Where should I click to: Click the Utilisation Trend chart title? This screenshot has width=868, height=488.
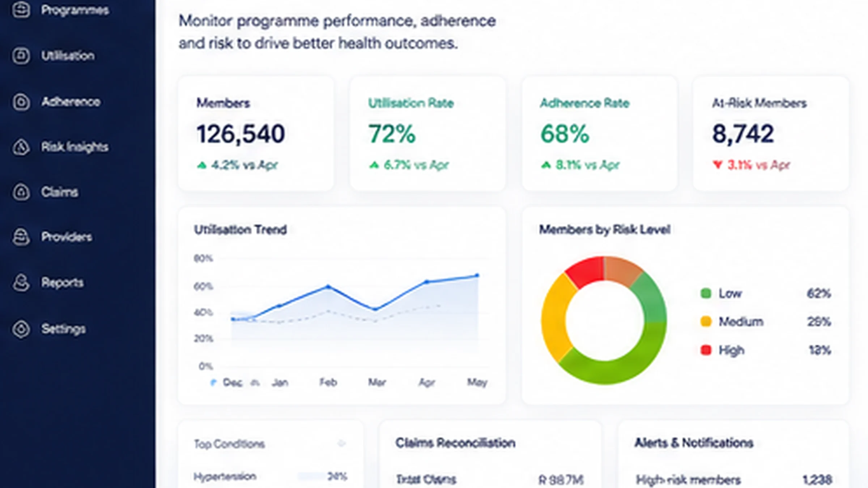tap(241, 230)
